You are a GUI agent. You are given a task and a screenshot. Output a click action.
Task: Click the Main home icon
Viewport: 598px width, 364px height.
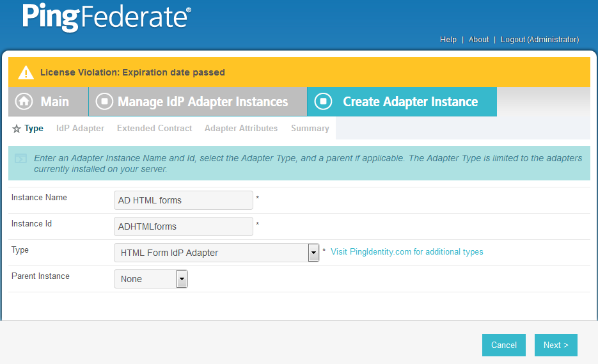(x=24, y=102)
